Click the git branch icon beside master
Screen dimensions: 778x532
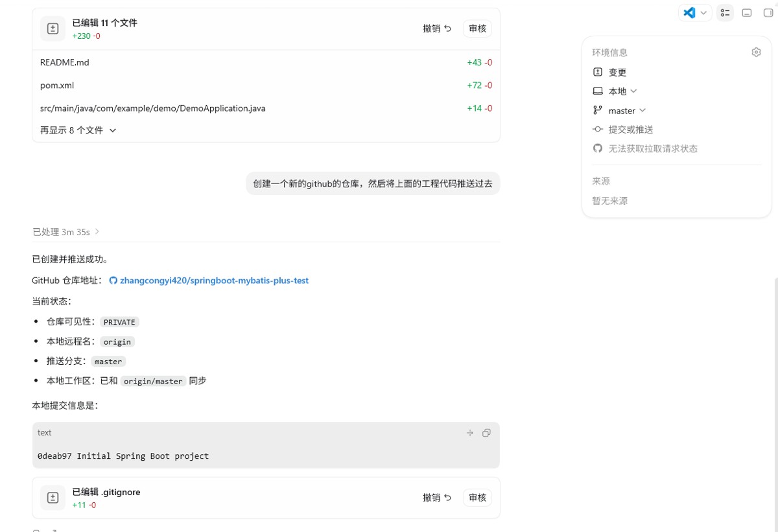(x=598, y=110)
